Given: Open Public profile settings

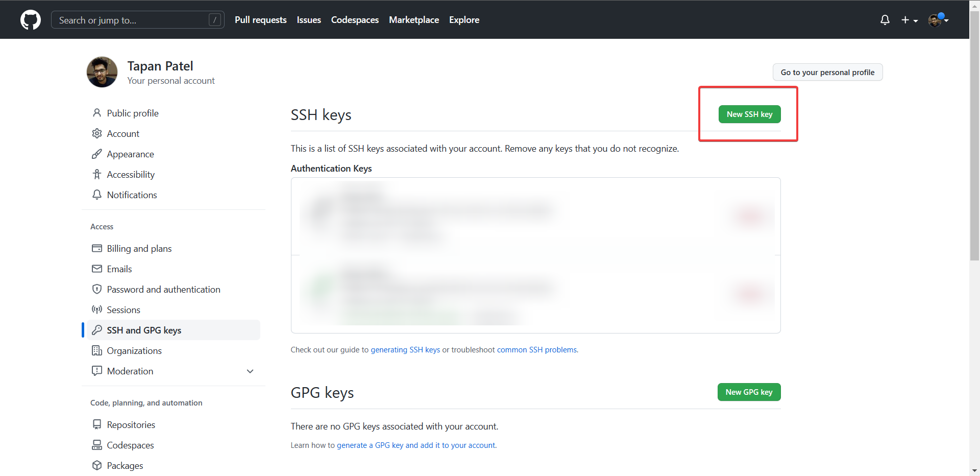Looking at the screenshot, I should 133,113.
